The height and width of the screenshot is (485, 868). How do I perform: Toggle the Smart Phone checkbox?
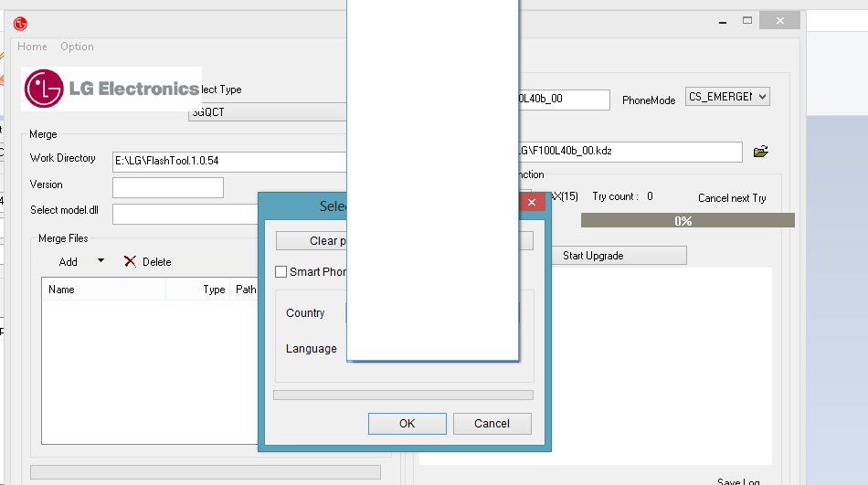pyautogui.click(x=281, y=272)
